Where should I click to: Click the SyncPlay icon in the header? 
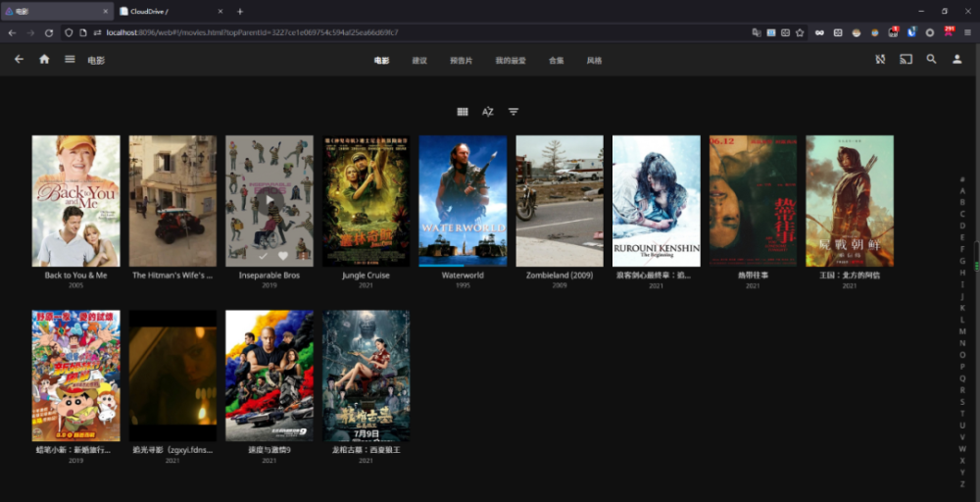coord(880,60)
